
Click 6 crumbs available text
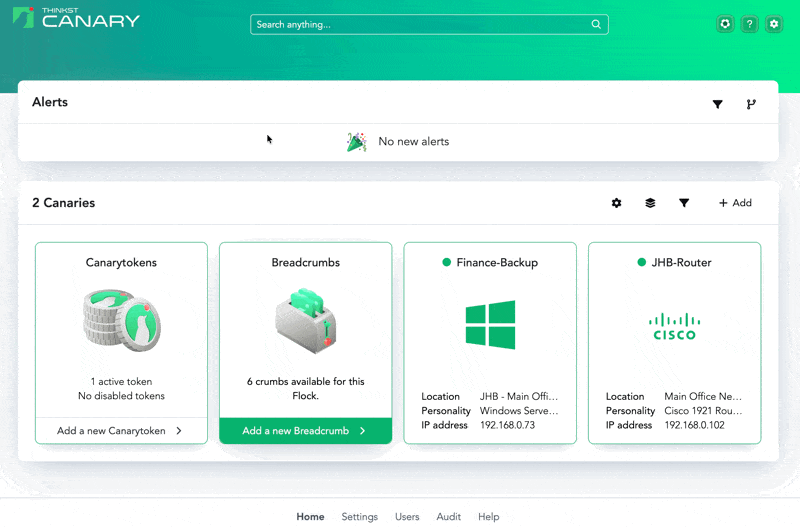[306, 389]
